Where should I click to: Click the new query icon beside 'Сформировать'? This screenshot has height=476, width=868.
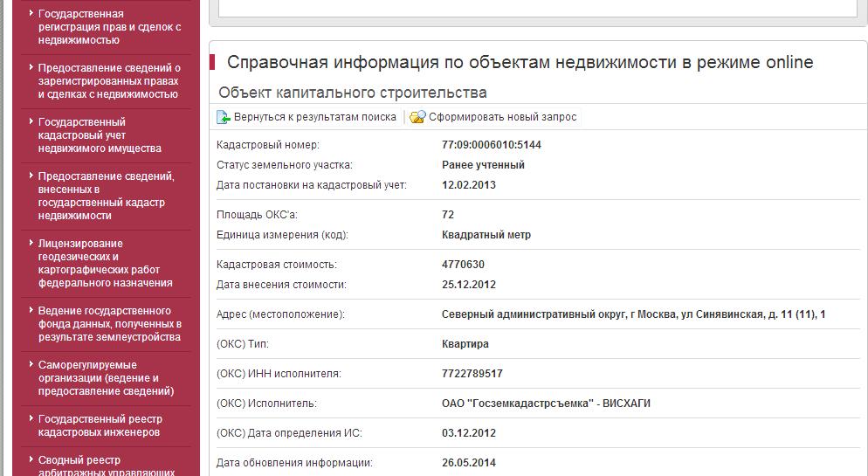[417, 117]
